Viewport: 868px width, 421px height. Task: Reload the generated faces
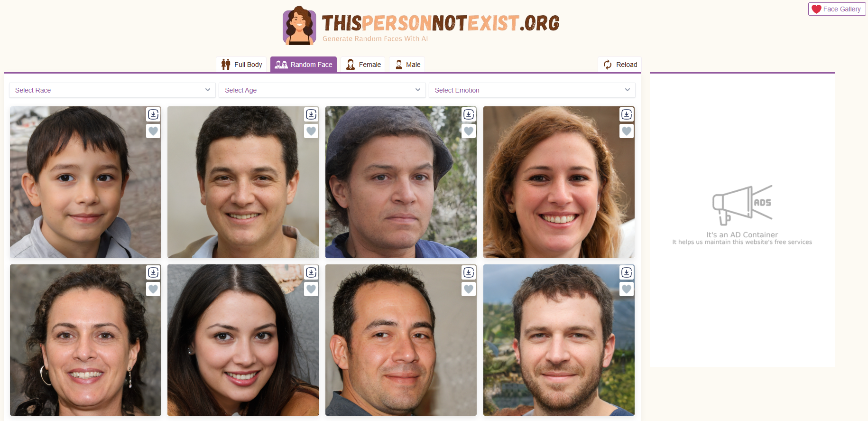tap(620, 65)
